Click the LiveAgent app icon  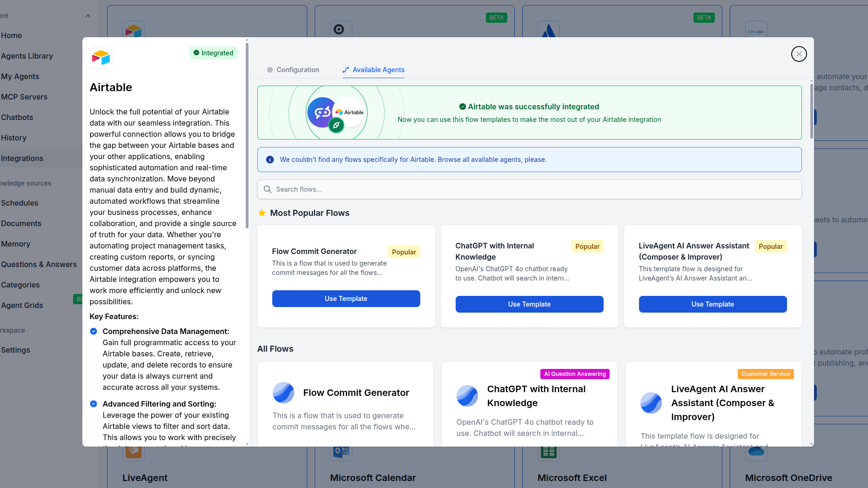[x=134, y=452]
